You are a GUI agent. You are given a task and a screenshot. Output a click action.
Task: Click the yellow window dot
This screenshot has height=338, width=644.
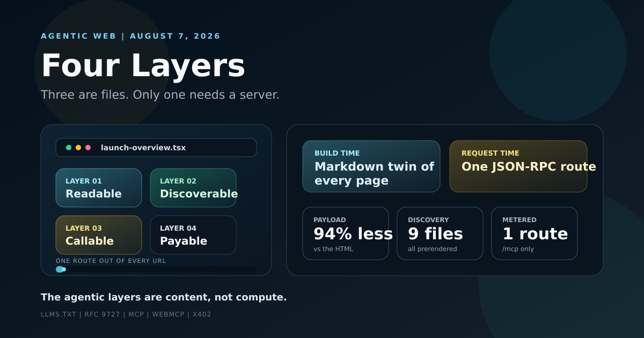pos(78,148)
